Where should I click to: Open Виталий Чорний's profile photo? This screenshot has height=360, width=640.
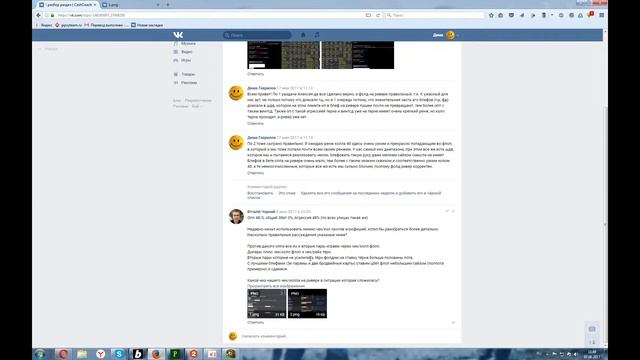point(236,216)
